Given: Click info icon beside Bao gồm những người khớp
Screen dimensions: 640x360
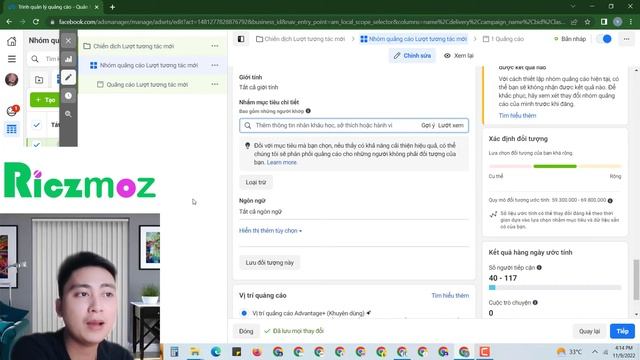Looking at the screenshot, I should coord(308,111).
